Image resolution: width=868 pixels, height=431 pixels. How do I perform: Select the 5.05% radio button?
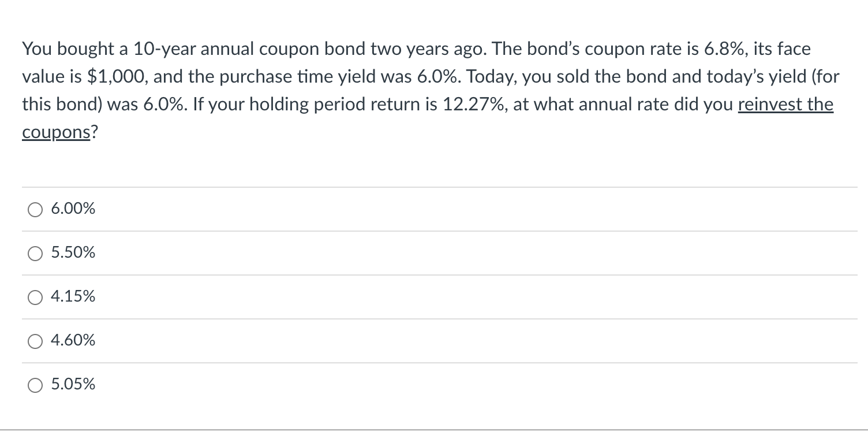pos(35,385)
